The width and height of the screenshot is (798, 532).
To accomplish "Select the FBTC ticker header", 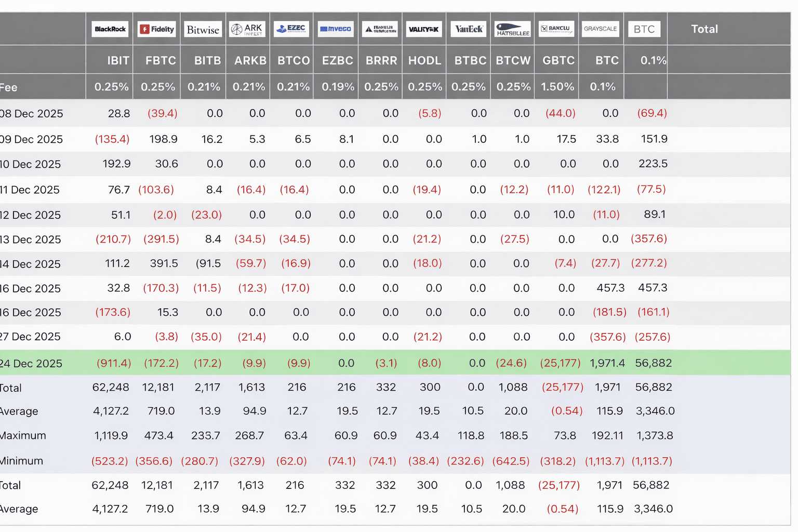I will (x=161, y=60).
